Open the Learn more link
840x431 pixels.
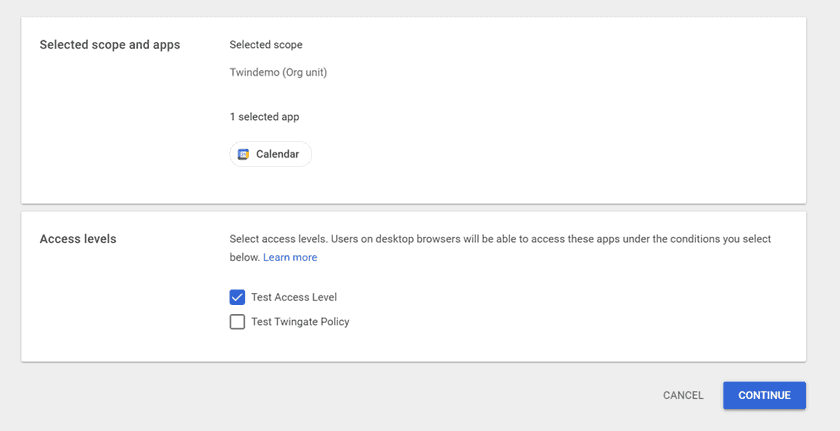290,257
